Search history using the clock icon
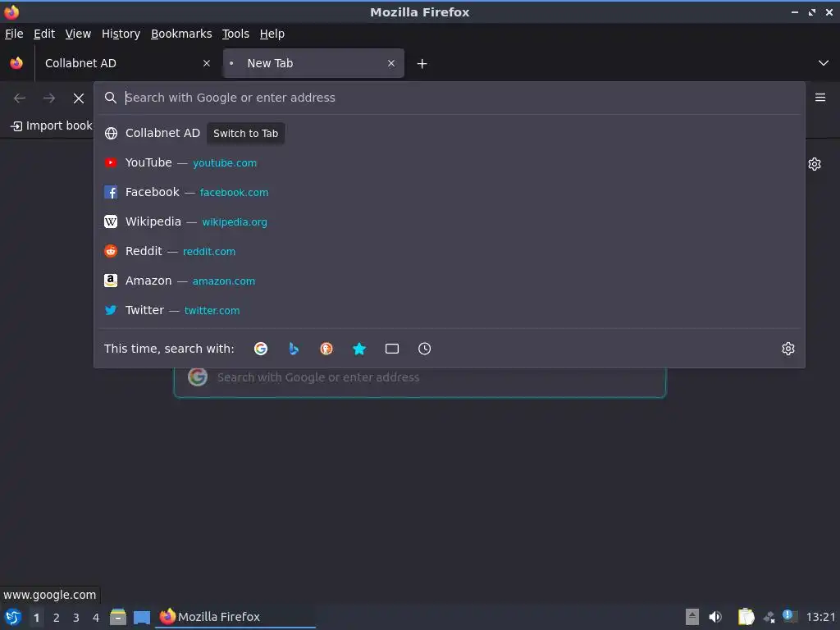The height and width of the screenshot is (630, 840). point(424,349)
